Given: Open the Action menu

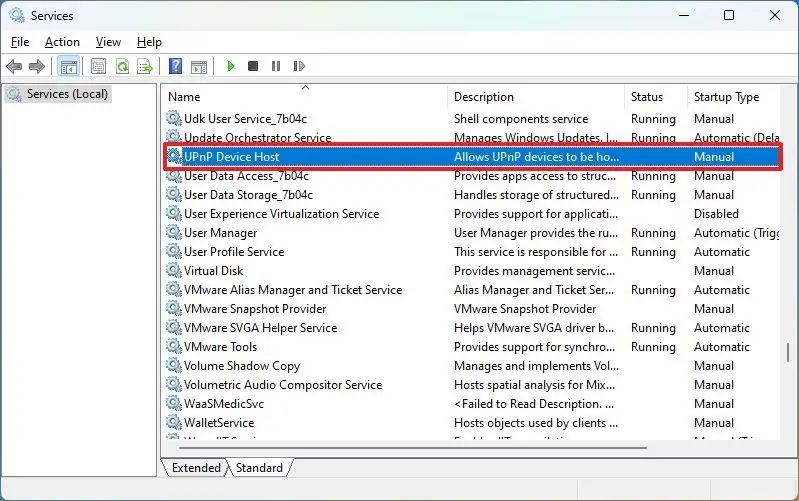Looking at the screenshot, I should click(62, 42).
